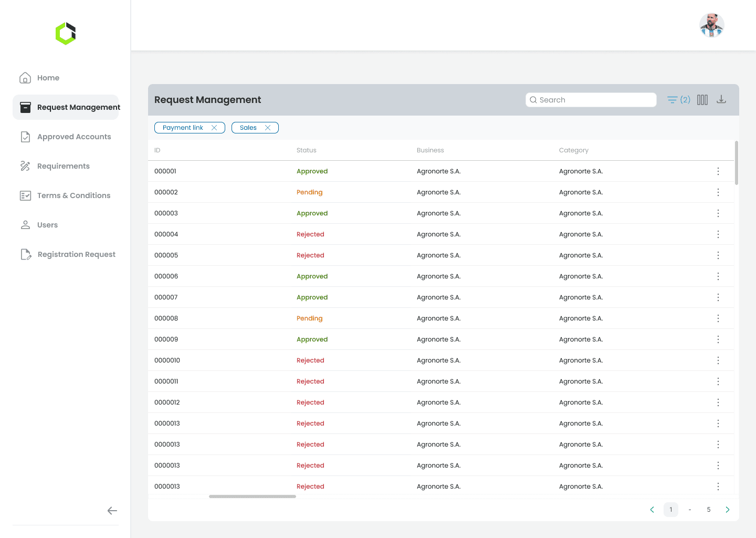Open row actions menu for 000009

[x=718, y=339]
